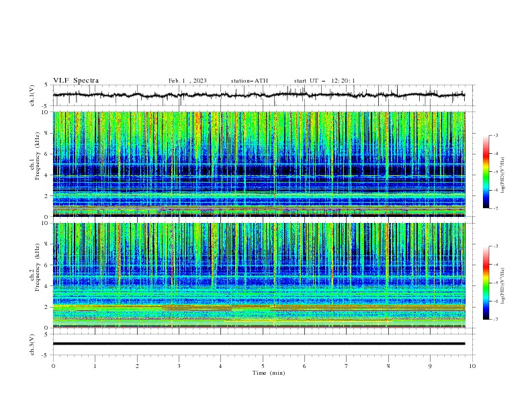Click the ch.1 voltage waveform trace
532x411 pixels.
pyautogui.click(x=259, y=95)
